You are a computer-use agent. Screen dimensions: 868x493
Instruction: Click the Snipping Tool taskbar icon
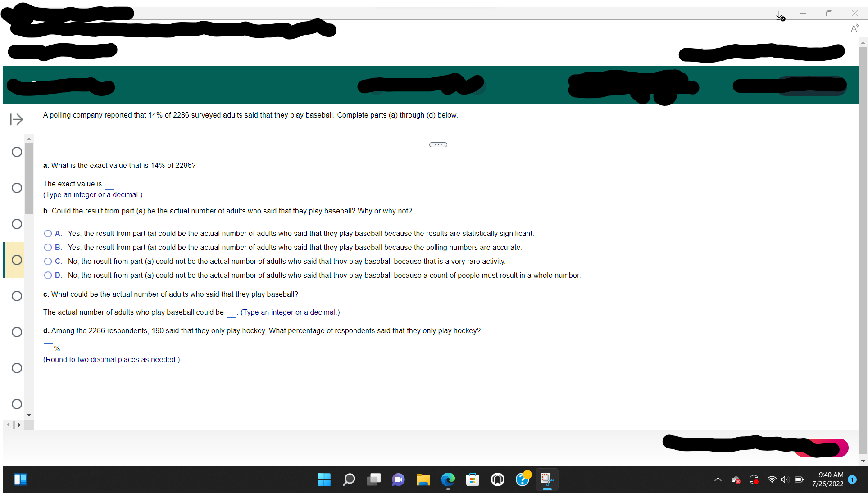pos(547,479)
